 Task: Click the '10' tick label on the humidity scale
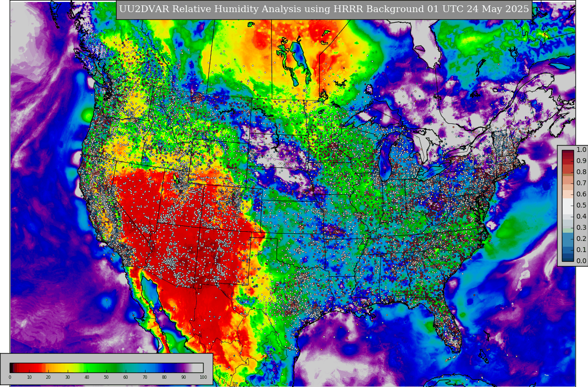[x=29, y=377]
